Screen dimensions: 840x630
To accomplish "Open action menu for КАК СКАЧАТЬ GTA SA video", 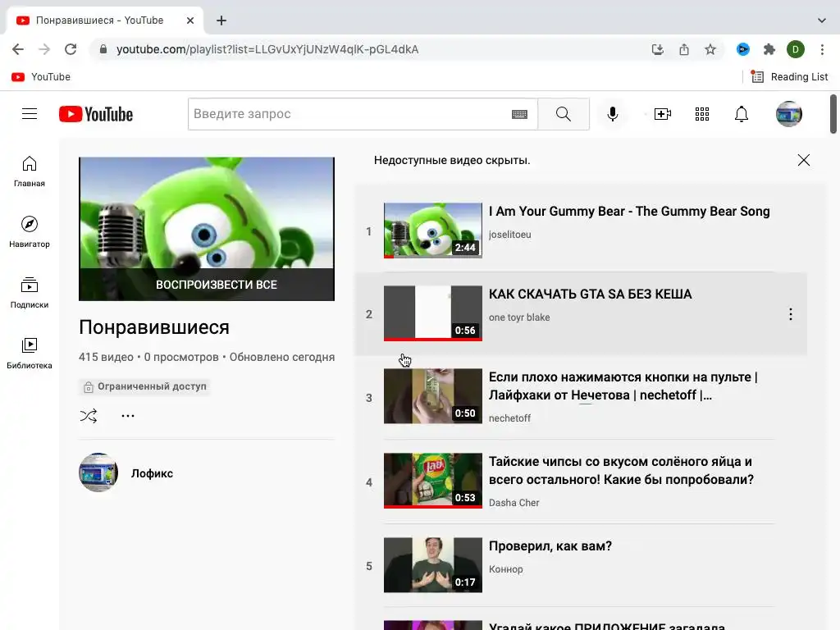I will point(791,314).
